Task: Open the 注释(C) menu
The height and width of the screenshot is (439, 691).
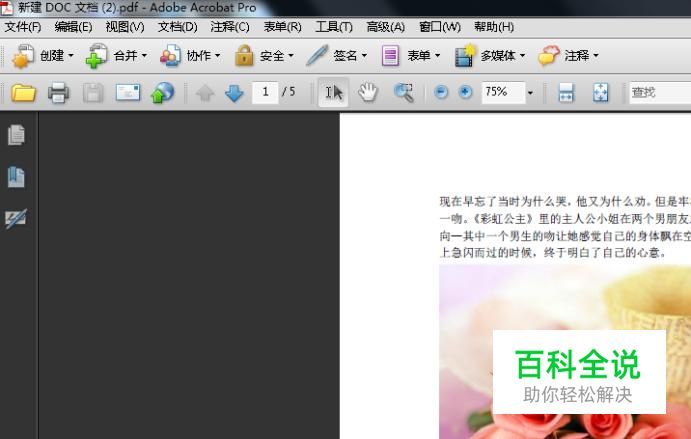Action: coord(230,27)
